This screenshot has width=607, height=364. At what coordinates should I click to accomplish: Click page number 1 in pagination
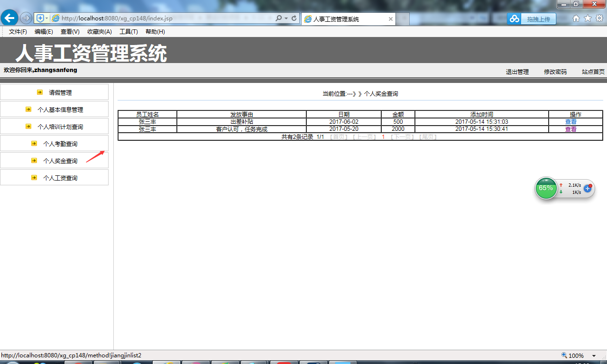coord(383,137)
